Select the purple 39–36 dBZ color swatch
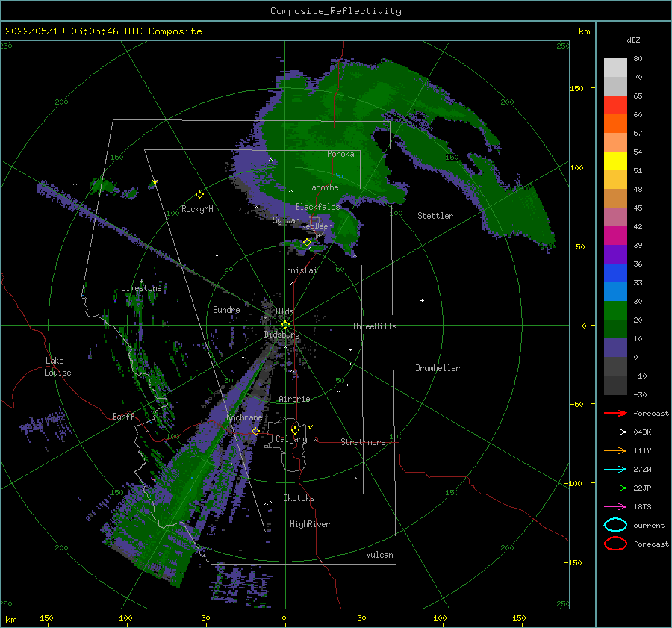The image size is (672, 628). (615, 255)
